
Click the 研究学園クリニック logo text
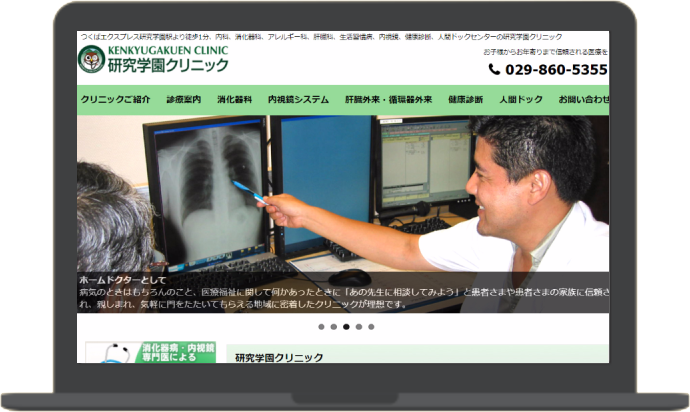(168, 65)
